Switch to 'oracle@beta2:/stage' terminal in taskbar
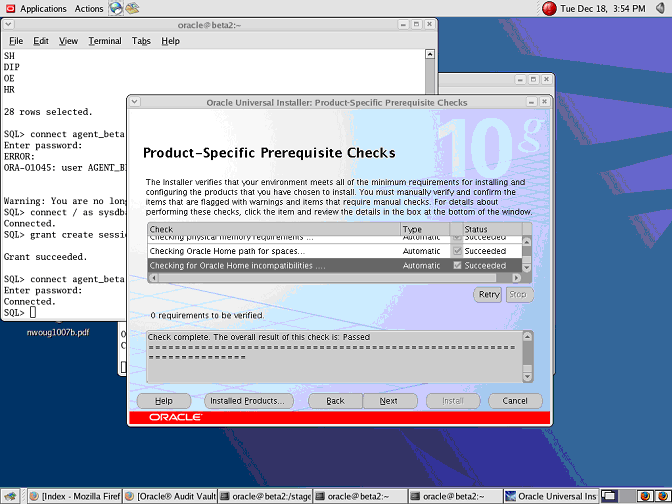The height and width of the screenshot is (504, 672). coord(265,496)
